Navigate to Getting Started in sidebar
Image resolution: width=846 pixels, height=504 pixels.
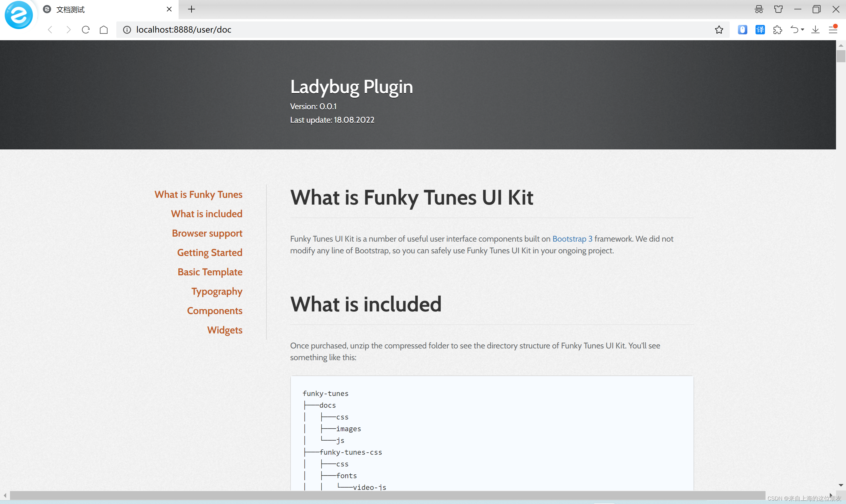(210, 253)
